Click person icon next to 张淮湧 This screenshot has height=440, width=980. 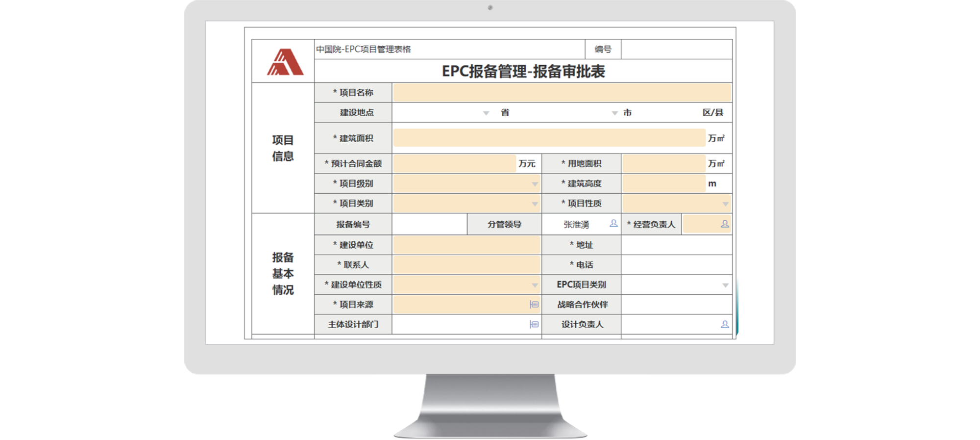pos(613,224)
